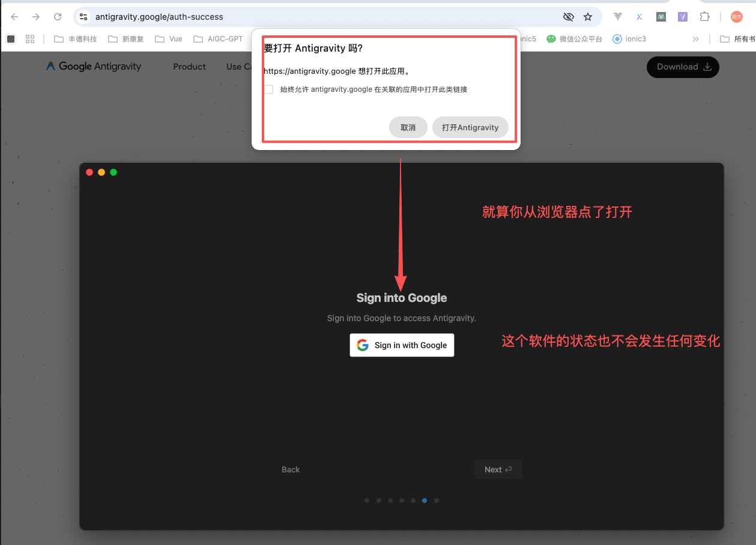The width and height of the screenshot is (756, 545).
Task: Click the purple 'V' extension icon
Action: (x=683, y=17)
